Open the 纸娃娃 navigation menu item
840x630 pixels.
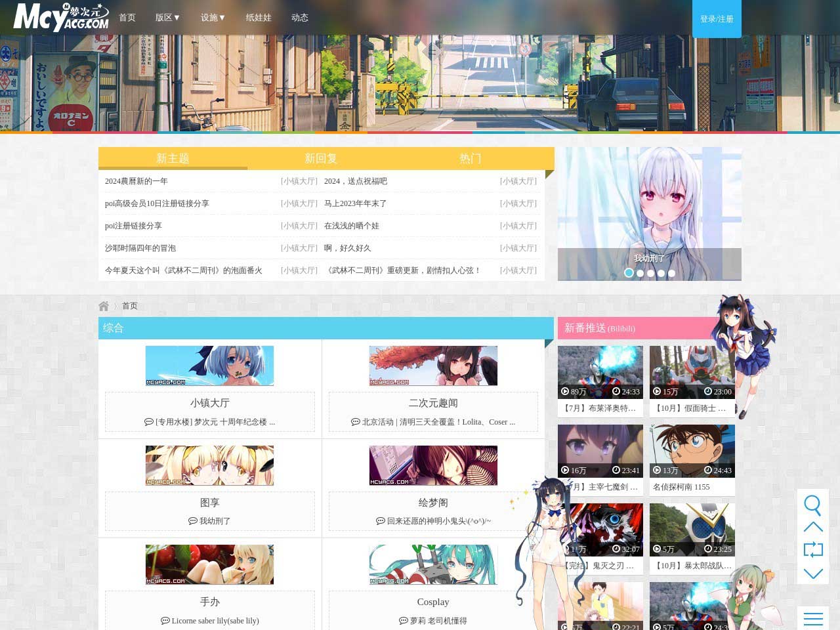click(x=259, y=18)
